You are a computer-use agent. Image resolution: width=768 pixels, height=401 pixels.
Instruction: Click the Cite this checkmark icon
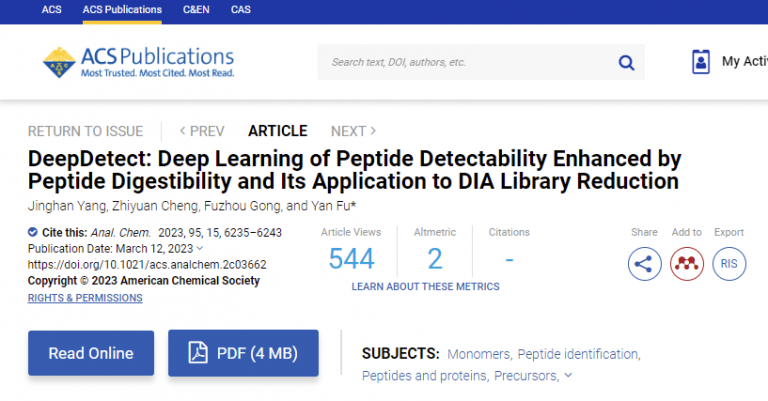[33, 233]
